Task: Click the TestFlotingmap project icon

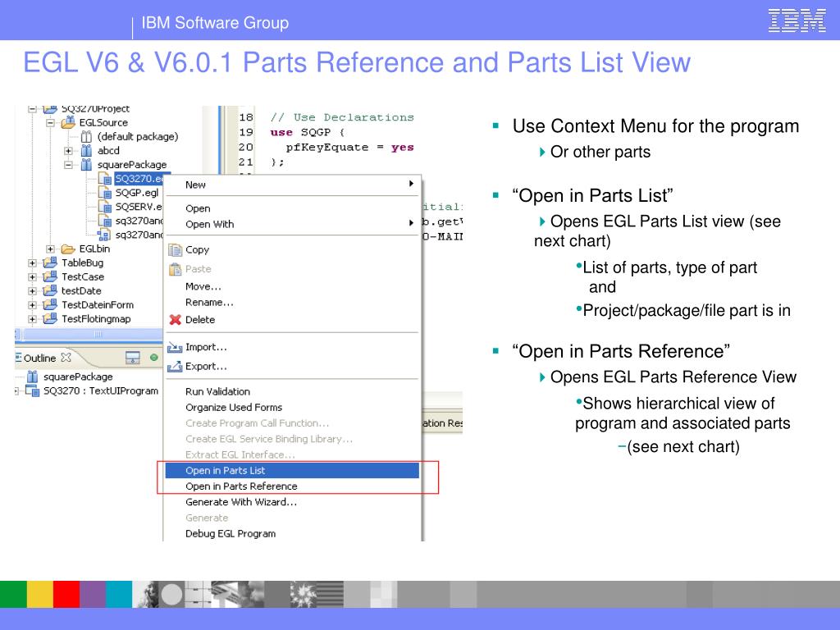Action: coord(50,318)
